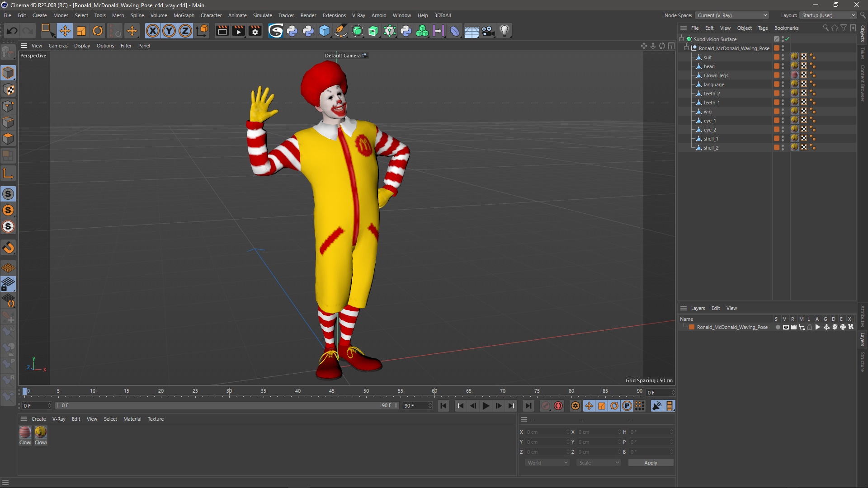
Task: Toggle layer solo dot for Ronald_McDonald_Waving_Pose
Action: pos(778,327)
